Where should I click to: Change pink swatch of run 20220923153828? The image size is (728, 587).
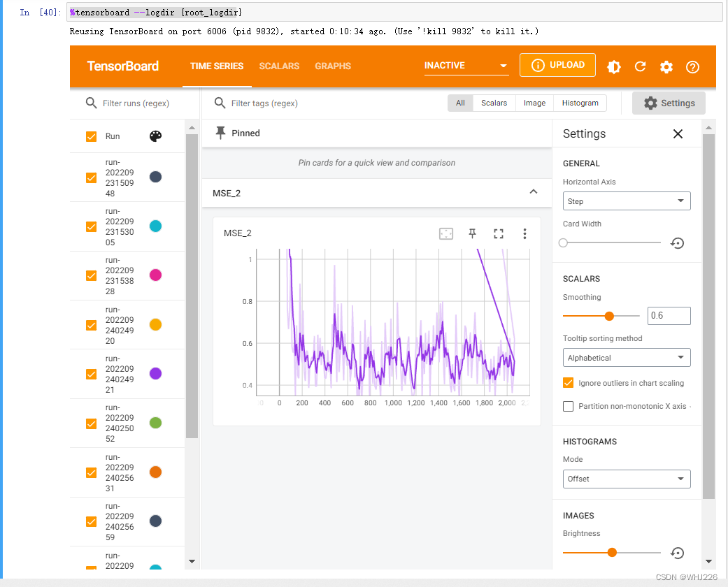pos(155,275)
